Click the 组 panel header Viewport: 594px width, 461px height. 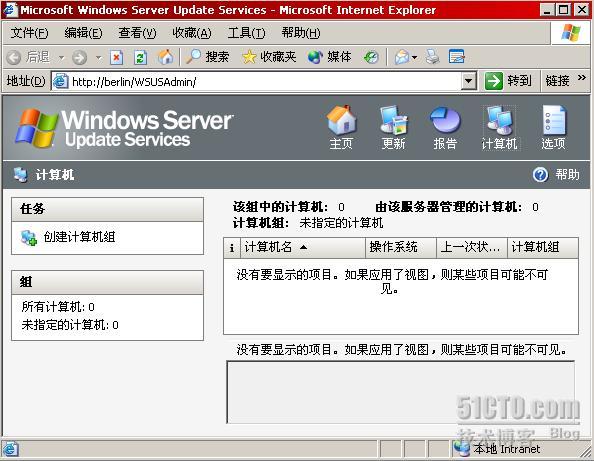[108, 282]
